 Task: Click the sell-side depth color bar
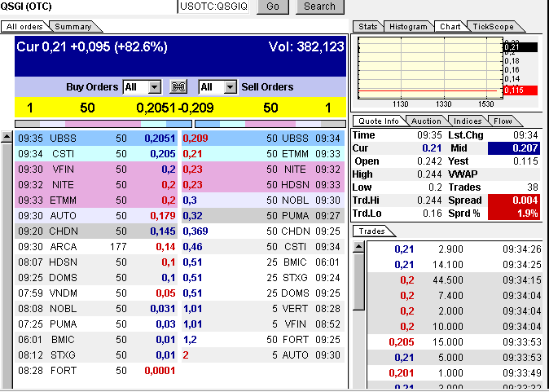pos(270,123)
